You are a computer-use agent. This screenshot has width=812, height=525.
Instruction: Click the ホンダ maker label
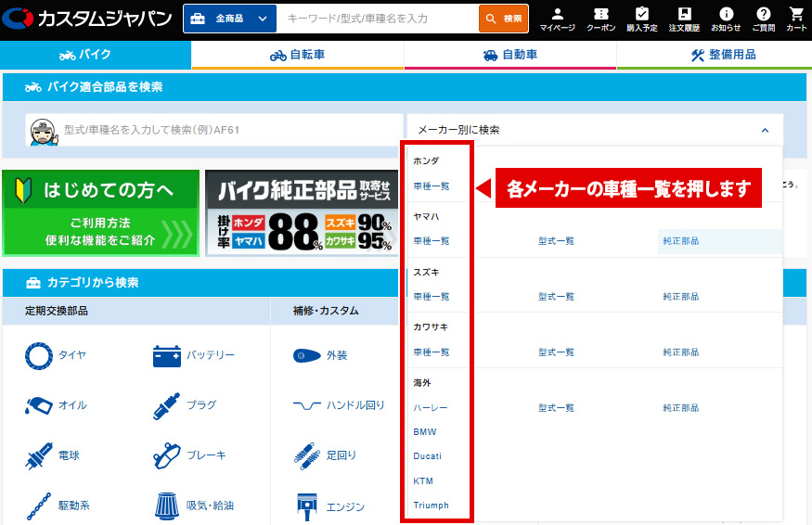coord(426,161)
